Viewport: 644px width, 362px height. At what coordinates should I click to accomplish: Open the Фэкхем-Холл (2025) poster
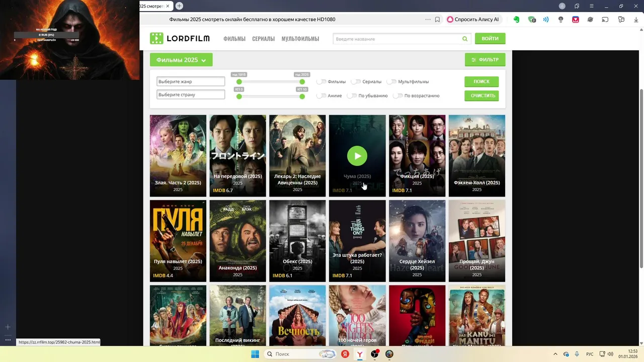coord(477,156)
